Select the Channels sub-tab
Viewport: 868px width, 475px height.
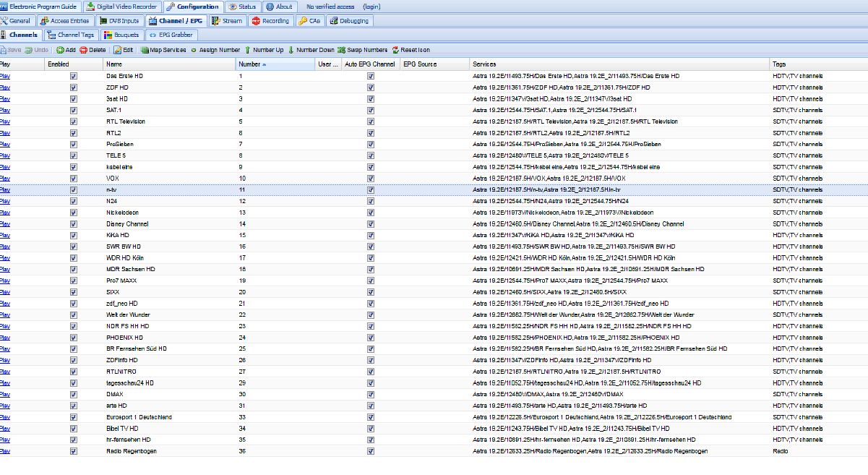coord(20,35)
